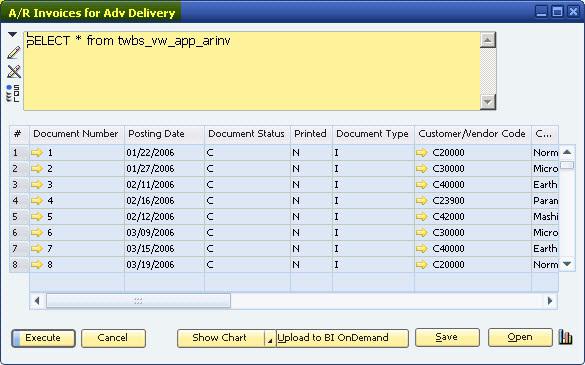Click the Document Status column header

point(247,134)
